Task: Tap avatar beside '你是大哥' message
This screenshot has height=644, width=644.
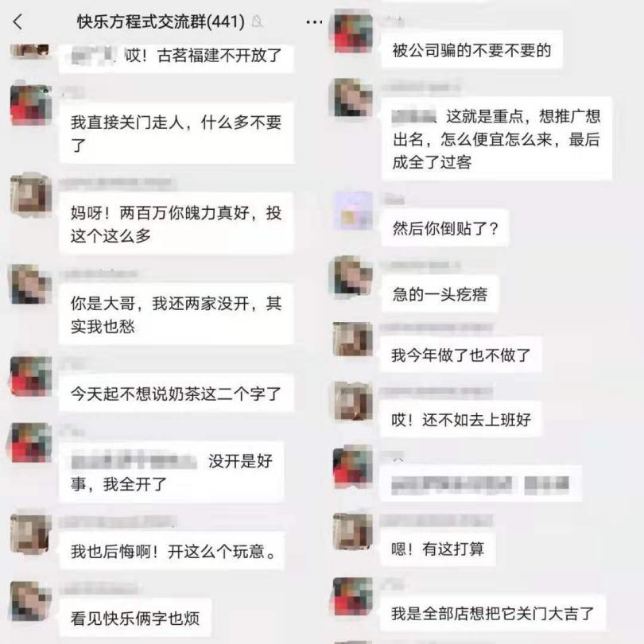Action: pyautogui.click(x=31, y=285)
